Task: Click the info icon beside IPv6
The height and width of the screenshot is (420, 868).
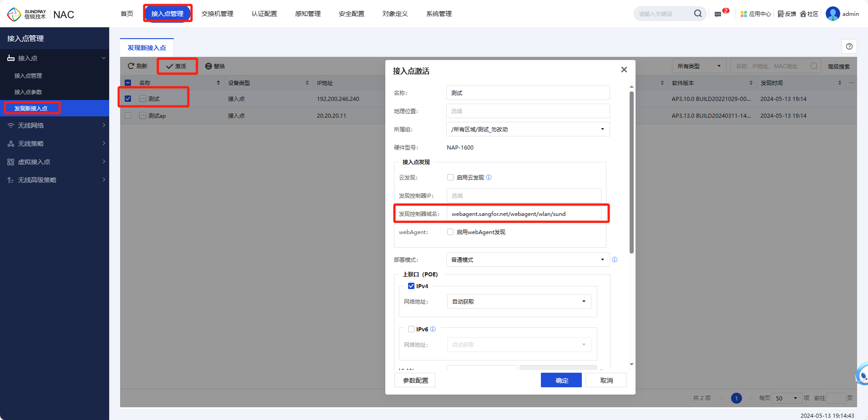Action: (433, 329)
